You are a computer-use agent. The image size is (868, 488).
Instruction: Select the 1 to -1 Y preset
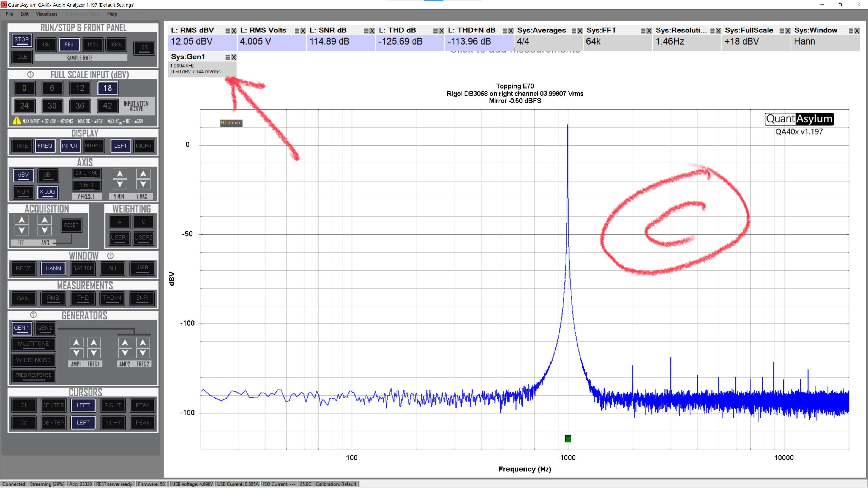click(x=87, y=185)
